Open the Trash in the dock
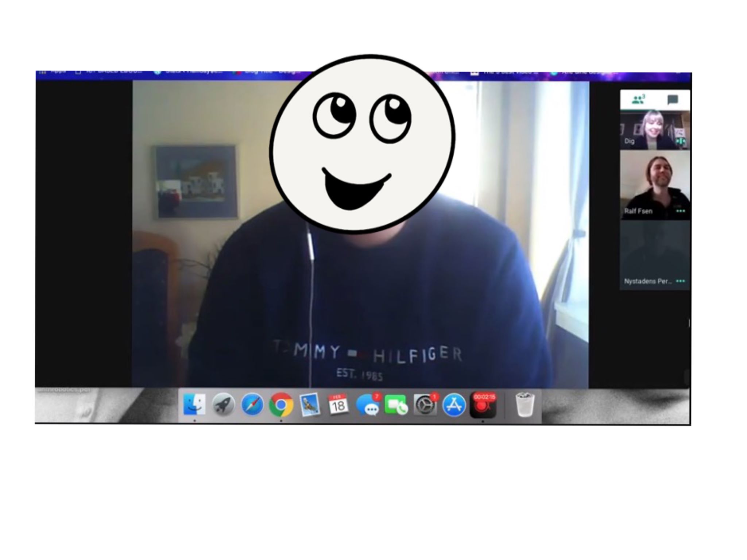The image size is (747, 560). tap(525, 404)
